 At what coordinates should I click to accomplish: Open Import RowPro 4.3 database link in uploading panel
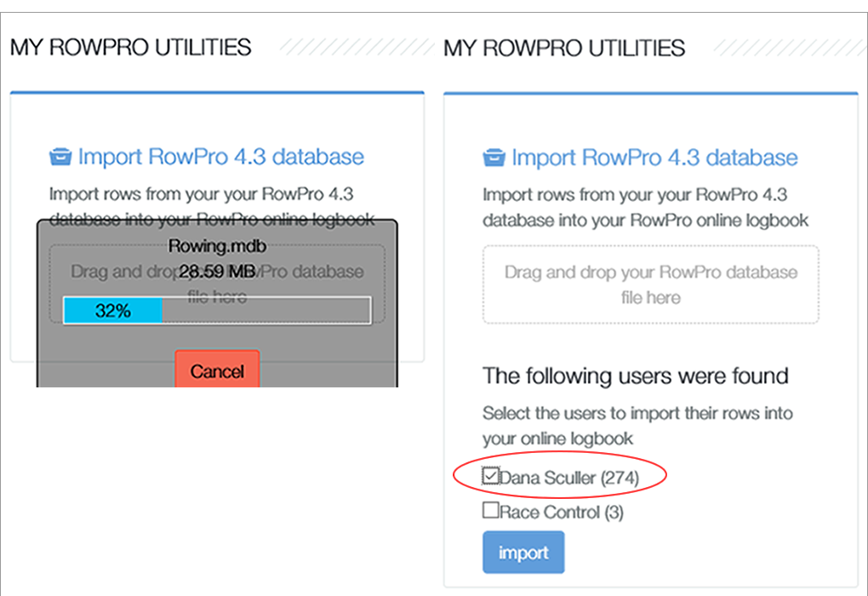click(220, 158)
